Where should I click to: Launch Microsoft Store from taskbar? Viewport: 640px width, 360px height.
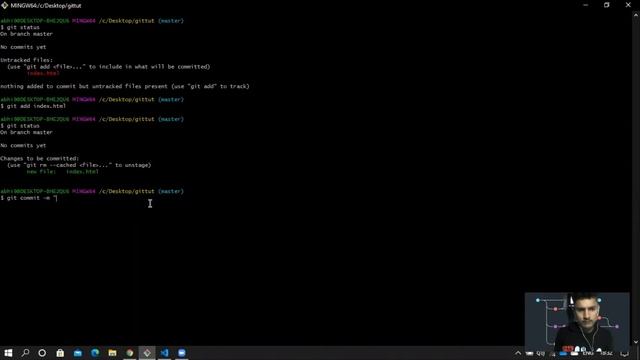(x=60, y=353)
